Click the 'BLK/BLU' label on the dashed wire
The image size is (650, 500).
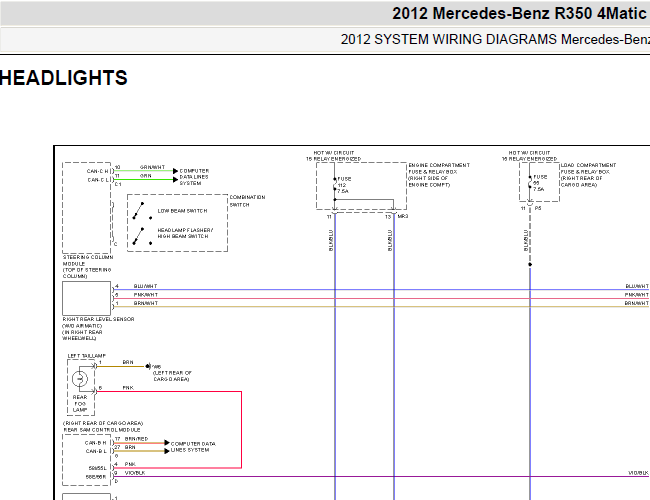coord(526,240)
